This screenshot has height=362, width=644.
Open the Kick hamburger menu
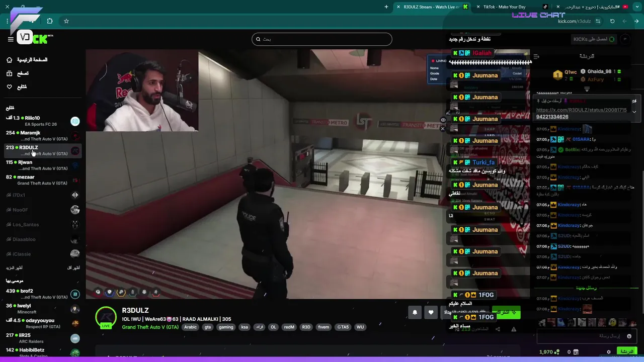click(10, 39)
